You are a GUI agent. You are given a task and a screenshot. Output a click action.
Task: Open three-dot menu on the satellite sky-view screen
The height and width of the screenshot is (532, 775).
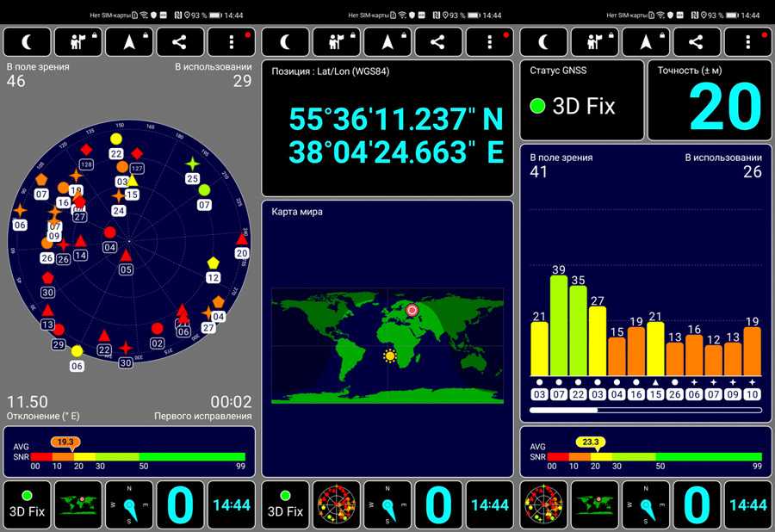tap(232, 41)
